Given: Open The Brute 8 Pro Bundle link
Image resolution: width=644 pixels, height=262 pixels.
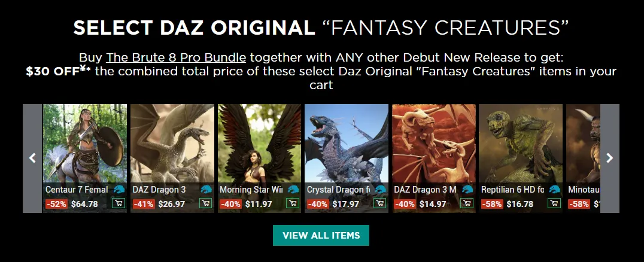Looking at the screenshot, I should click(x=176, y=57).
